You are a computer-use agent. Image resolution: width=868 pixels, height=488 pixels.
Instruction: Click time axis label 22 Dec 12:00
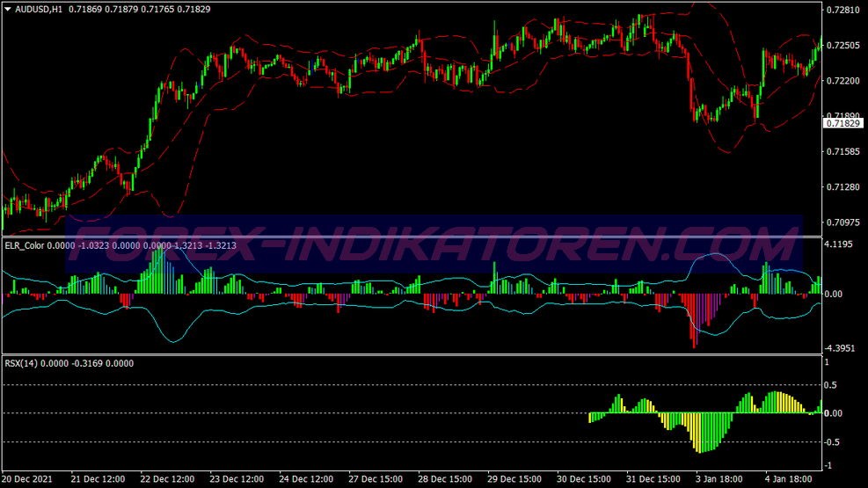coord(167,479)
